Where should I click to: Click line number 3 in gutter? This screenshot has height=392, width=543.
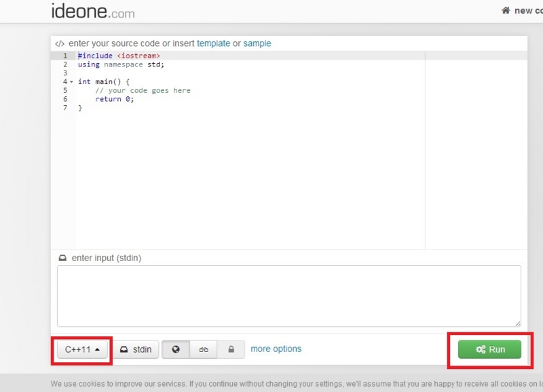[x=65, y=73]
